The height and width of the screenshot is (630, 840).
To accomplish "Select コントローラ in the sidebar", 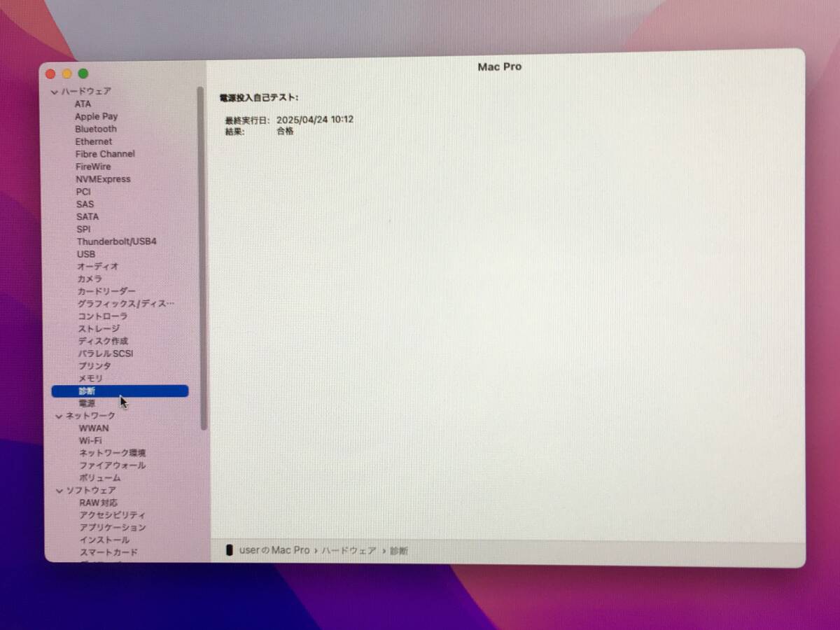I will tap(102, 316).
